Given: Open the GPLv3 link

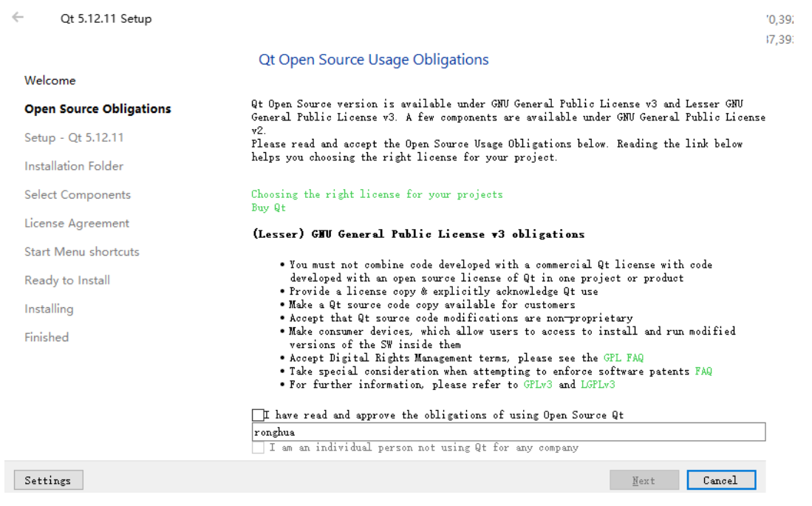Looking at the screenshot, I should point(538,385).
